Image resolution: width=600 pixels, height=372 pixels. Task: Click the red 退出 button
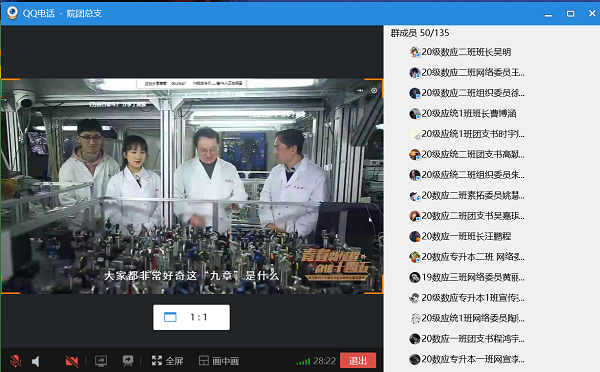point(358,360)
